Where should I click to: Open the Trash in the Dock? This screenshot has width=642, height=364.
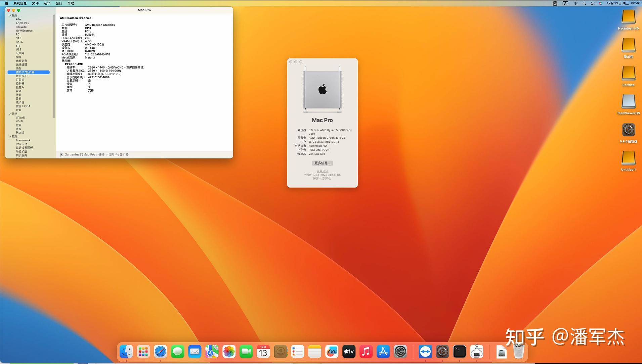pos(519,352)
